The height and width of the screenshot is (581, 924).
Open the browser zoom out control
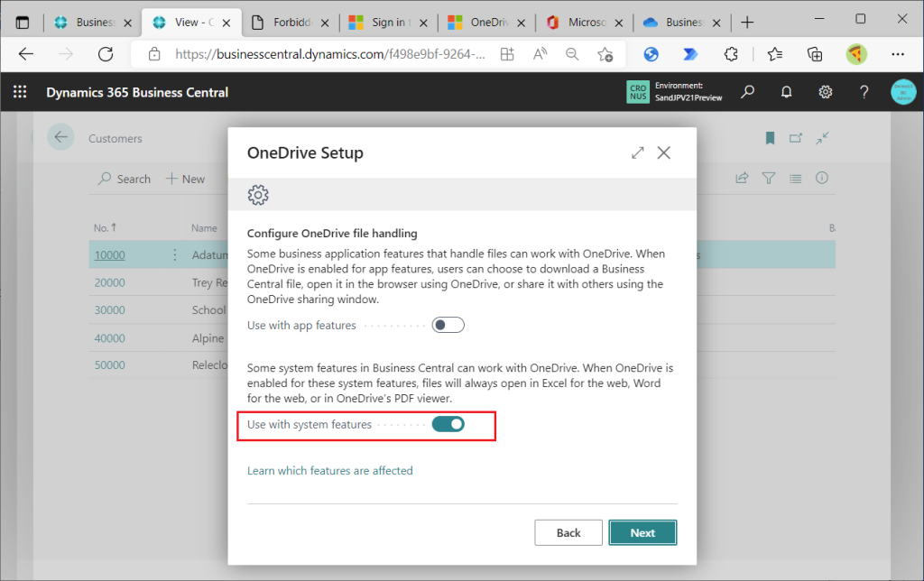pyautogui.click(x=572, y=54)
